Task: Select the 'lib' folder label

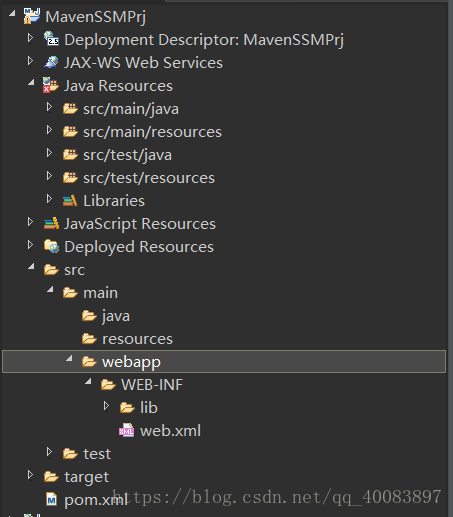Action: (149, 408)
